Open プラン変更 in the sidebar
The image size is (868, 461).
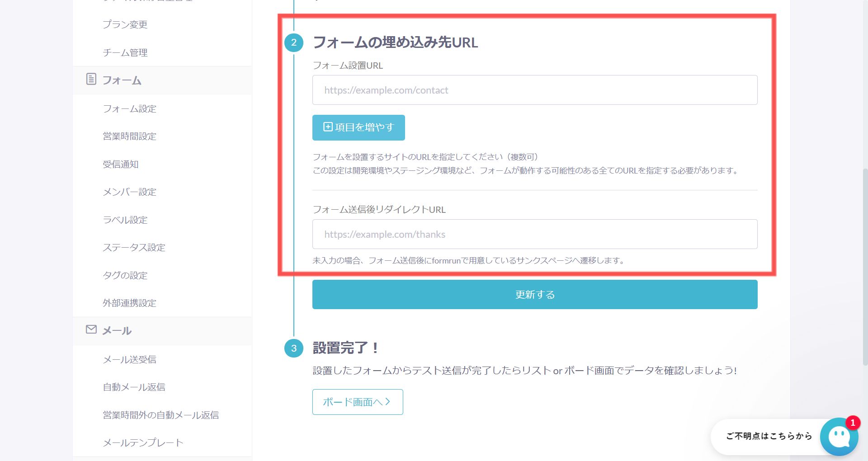tap(125, 24)
